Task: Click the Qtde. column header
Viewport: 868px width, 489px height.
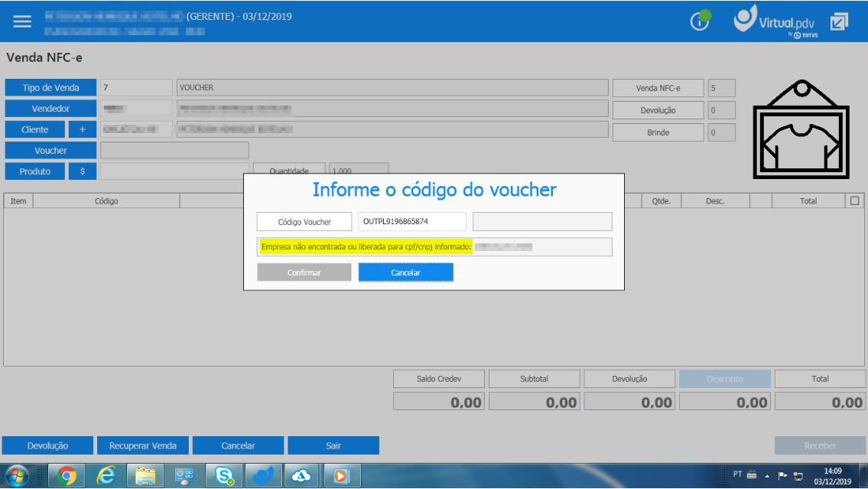Action: 661,201
